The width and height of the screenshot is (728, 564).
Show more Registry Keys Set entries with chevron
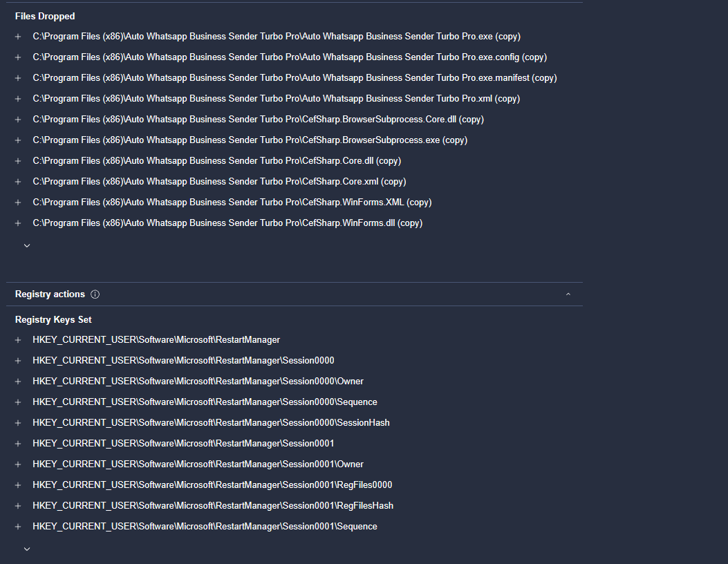point(27,549)
